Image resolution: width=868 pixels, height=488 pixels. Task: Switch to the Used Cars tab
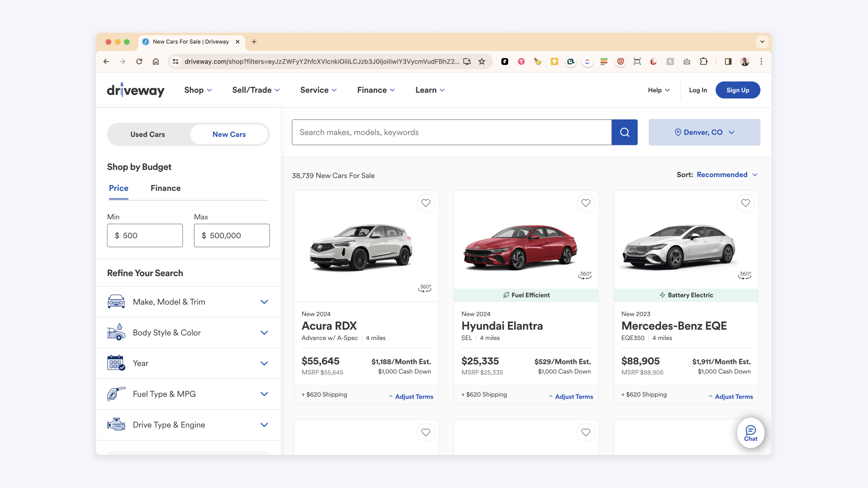(x=148, y=134)
